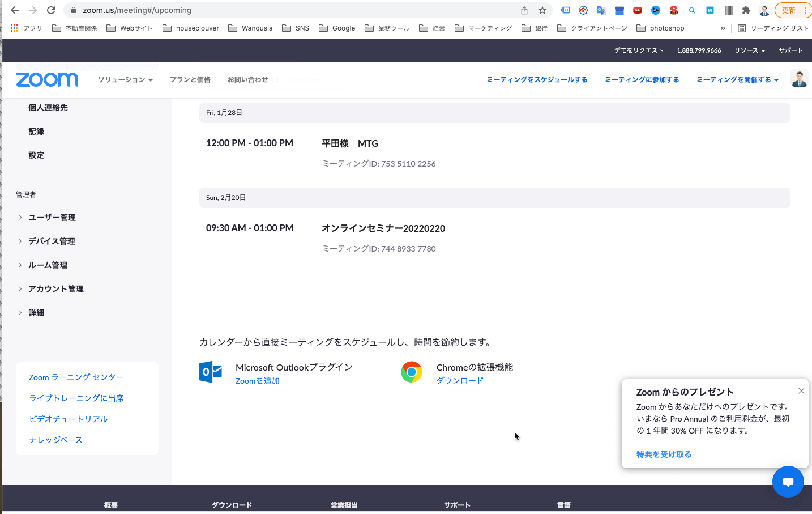Click the share page icon in address bar
This screenshot has width=812, height=514.
[524, 10]
